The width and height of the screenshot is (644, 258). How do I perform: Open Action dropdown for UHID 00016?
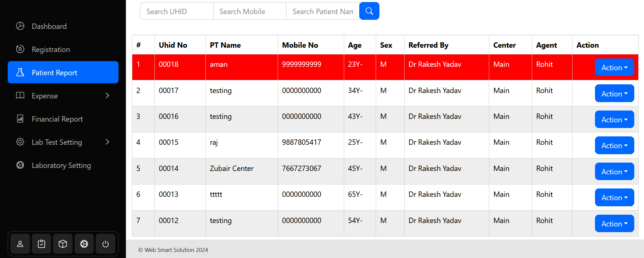614,119
